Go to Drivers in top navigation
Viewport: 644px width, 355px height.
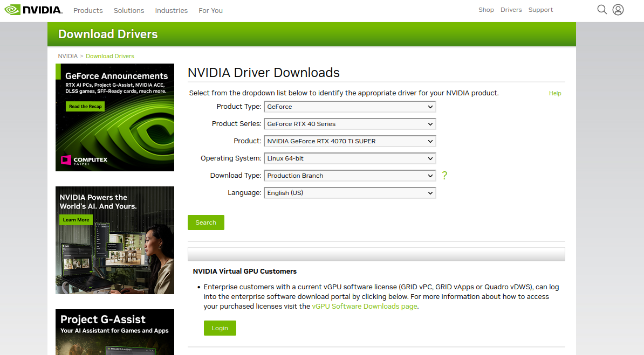(511, 10)
